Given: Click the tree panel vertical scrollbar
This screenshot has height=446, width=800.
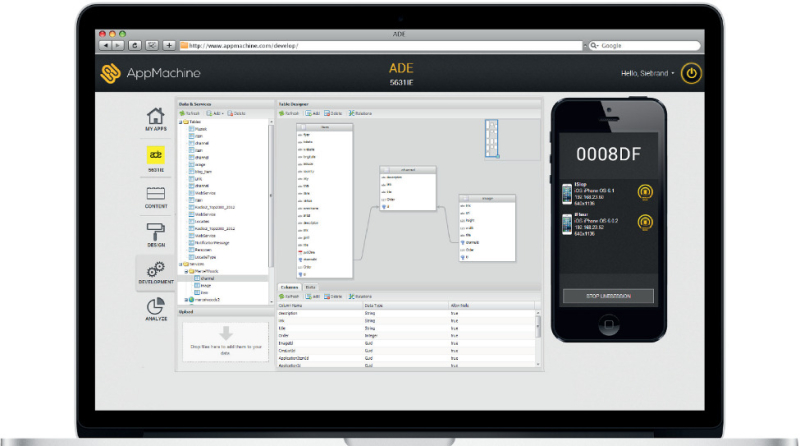Looking at the screenshot, I should point(271,196).
